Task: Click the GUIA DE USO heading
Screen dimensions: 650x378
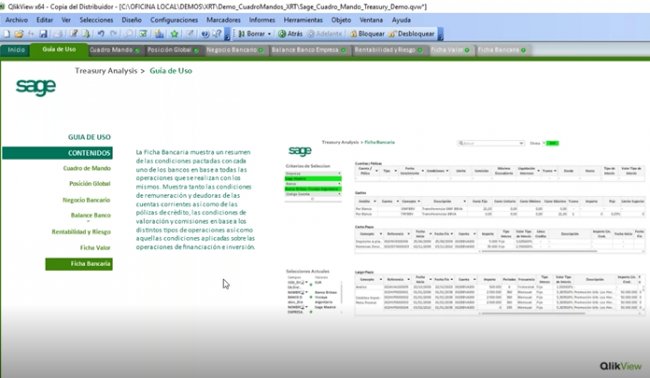Action: click(89, 137)
